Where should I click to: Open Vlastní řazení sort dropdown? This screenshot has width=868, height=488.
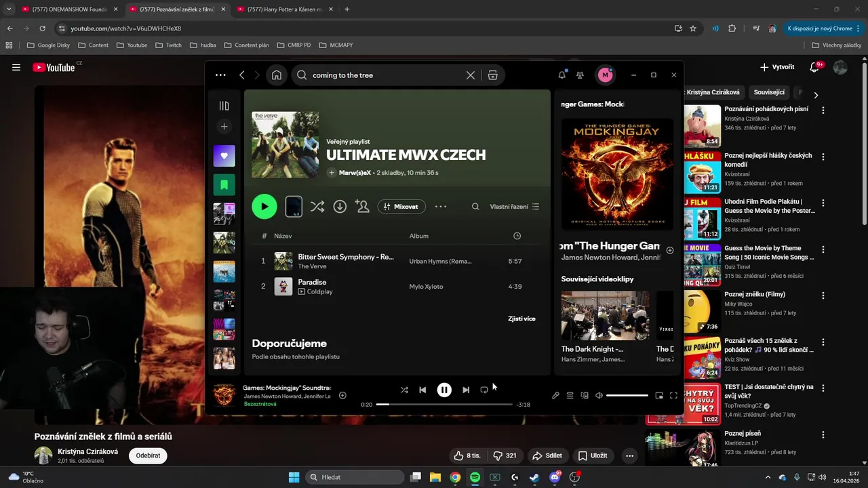(x=515, y=207)
